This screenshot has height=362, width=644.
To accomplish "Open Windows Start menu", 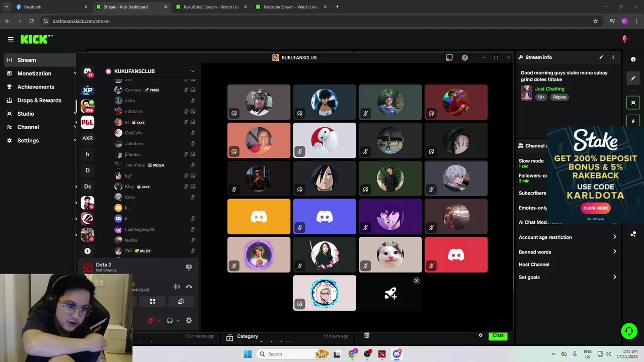I will [x=248, y=354].
